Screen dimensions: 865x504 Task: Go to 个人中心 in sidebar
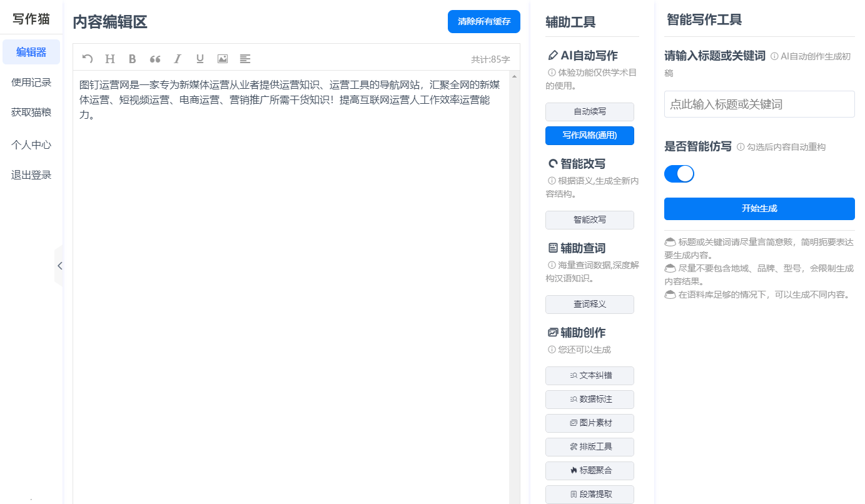pos(31,145)
